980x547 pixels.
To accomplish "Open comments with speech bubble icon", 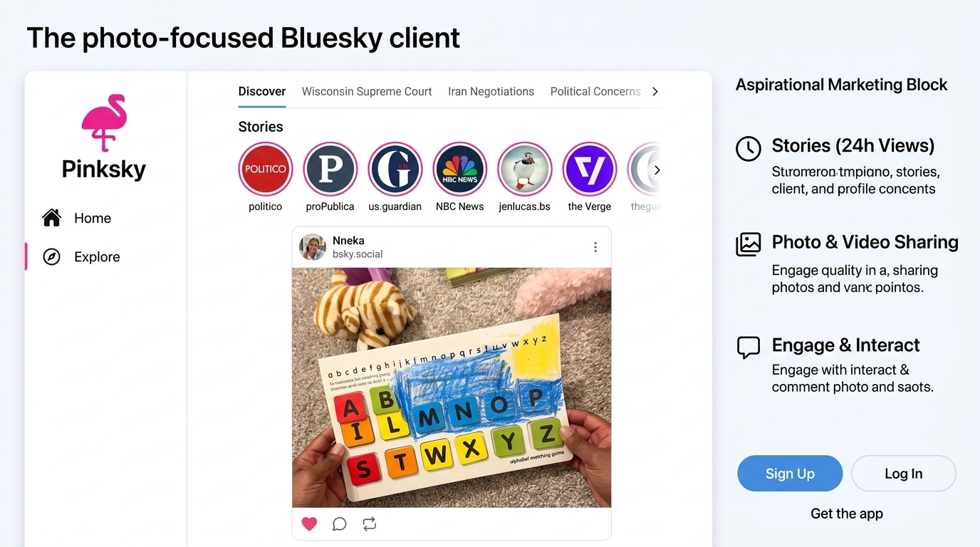I will pyautogui.click(x=340, y=524).
